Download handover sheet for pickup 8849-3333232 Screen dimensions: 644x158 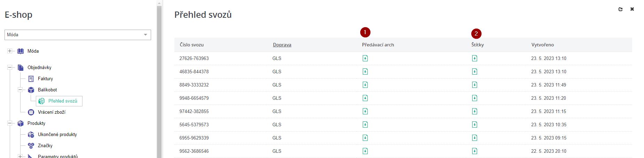pos(365,85)
